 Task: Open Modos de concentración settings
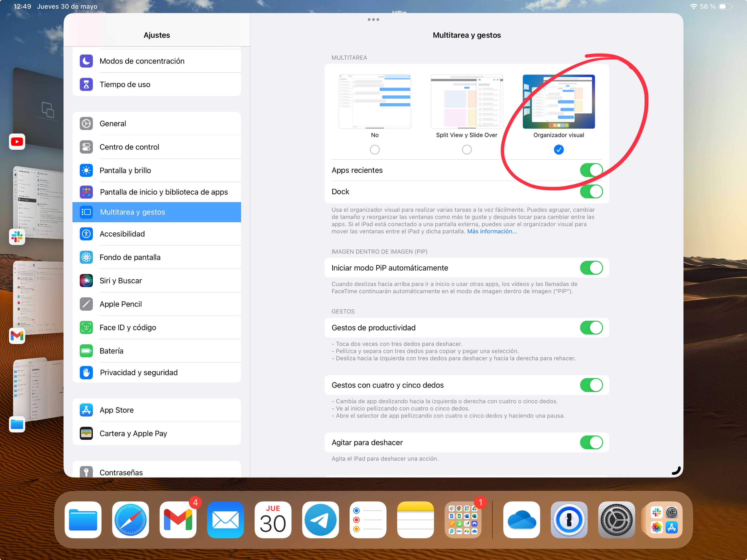157,61
